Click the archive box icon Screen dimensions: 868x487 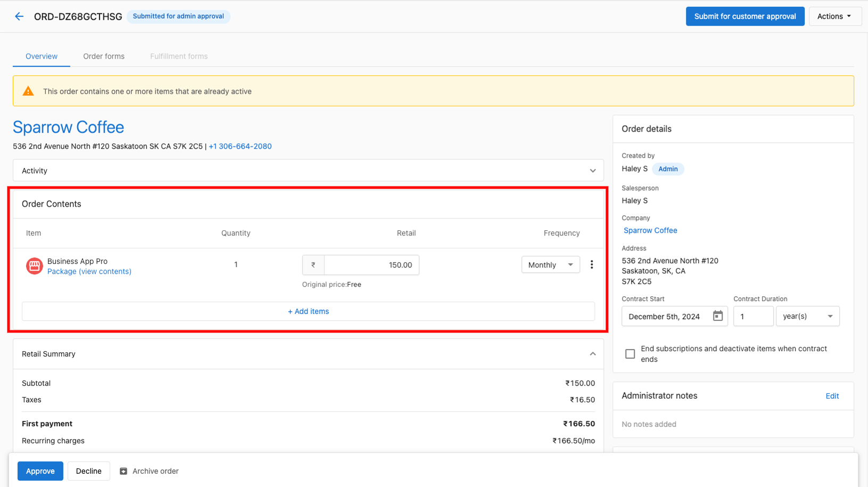(x=124, y=471)
